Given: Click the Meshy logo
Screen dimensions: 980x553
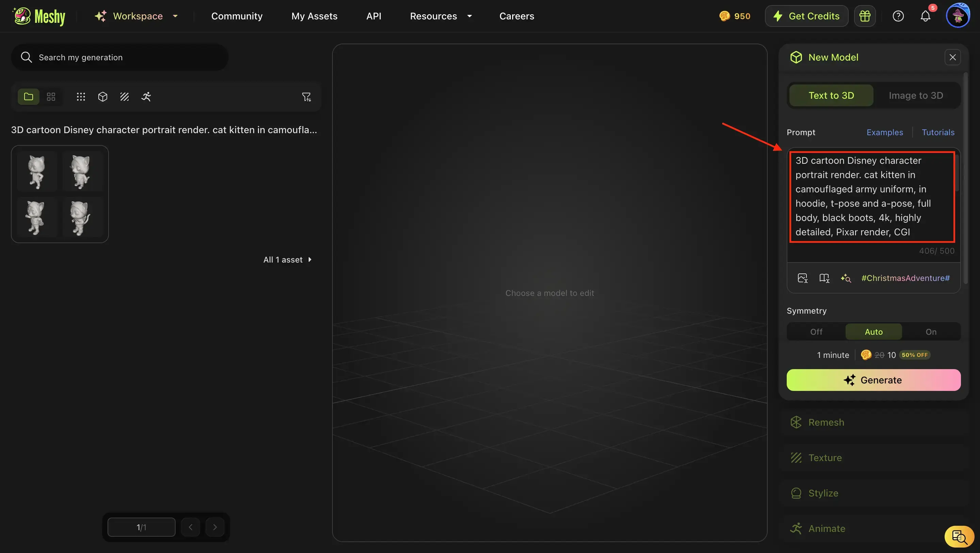Looking at the screenshot, I should pos(38,16).
